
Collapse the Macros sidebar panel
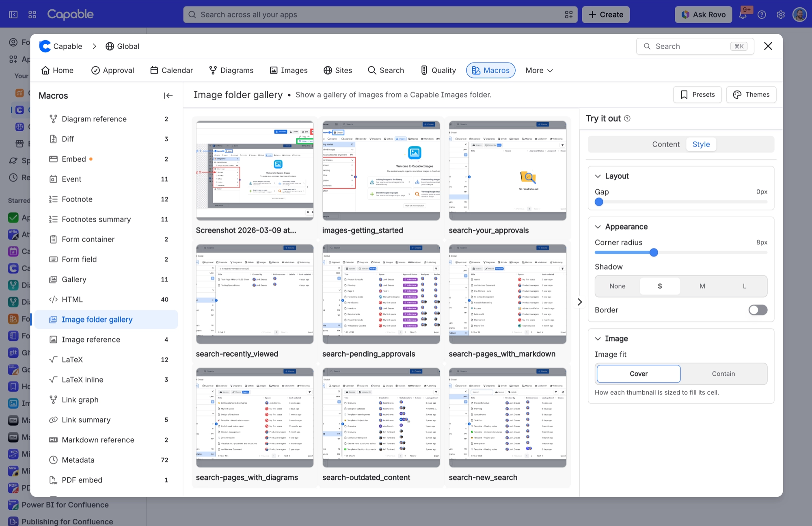click(x=168, y=95)
